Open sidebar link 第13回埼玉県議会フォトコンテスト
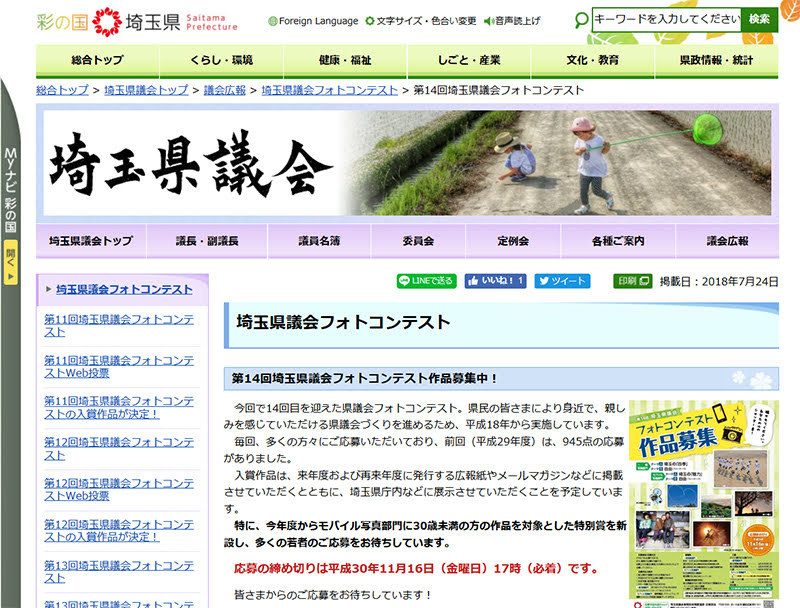 click(119, 572)
